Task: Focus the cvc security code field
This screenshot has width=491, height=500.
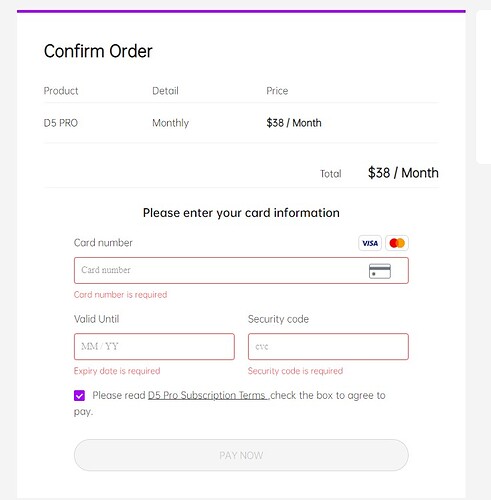Action: point(328,346)
